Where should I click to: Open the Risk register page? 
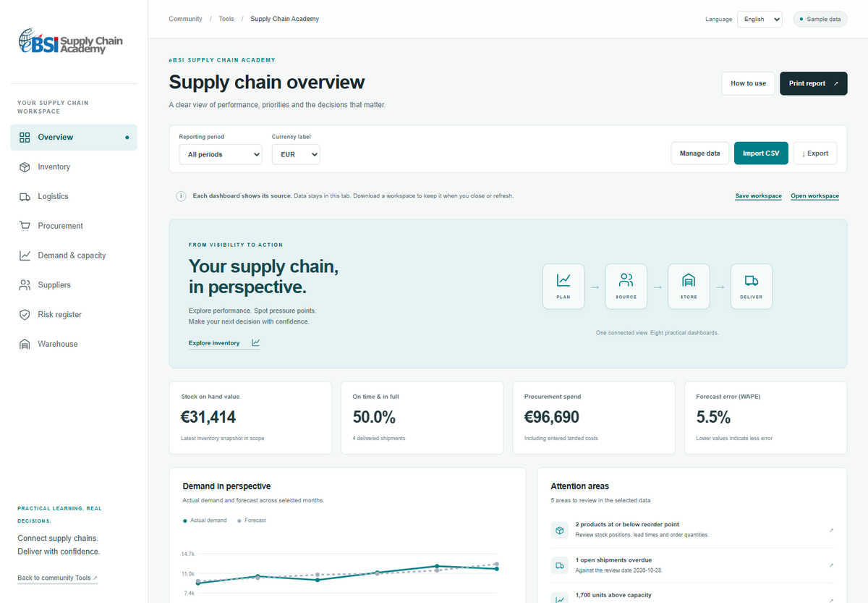pyautogui.click(x=74, y=315)
